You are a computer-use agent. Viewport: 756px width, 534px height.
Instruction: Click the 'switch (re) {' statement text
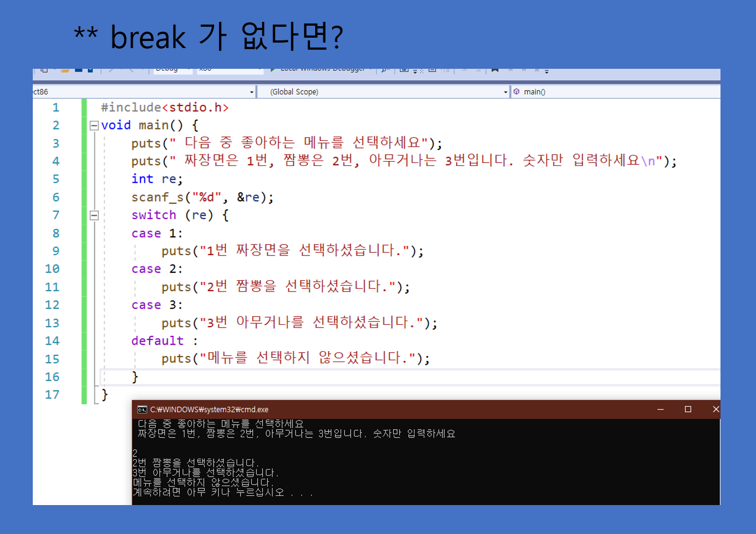click(180, 215)
